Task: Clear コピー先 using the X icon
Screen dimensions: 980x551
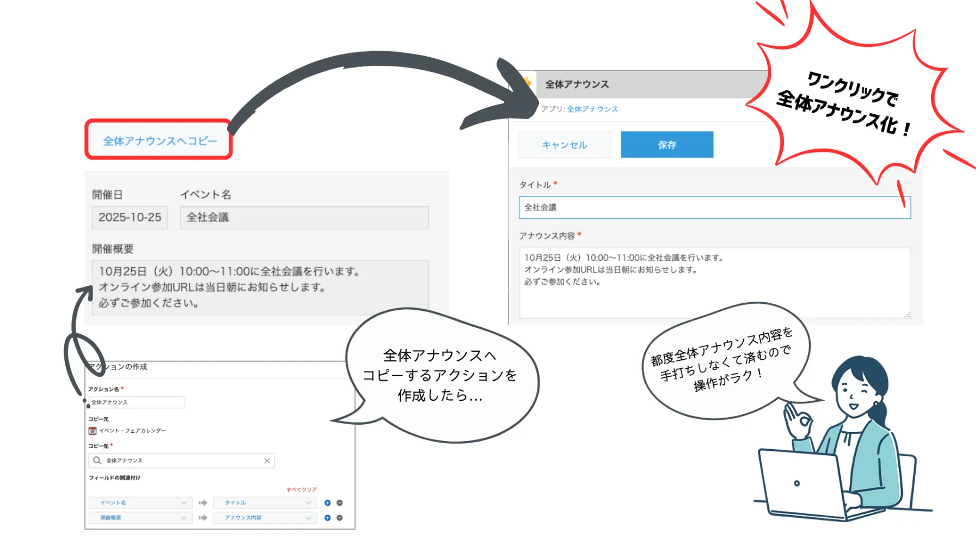Action: (x=267, y=461)
